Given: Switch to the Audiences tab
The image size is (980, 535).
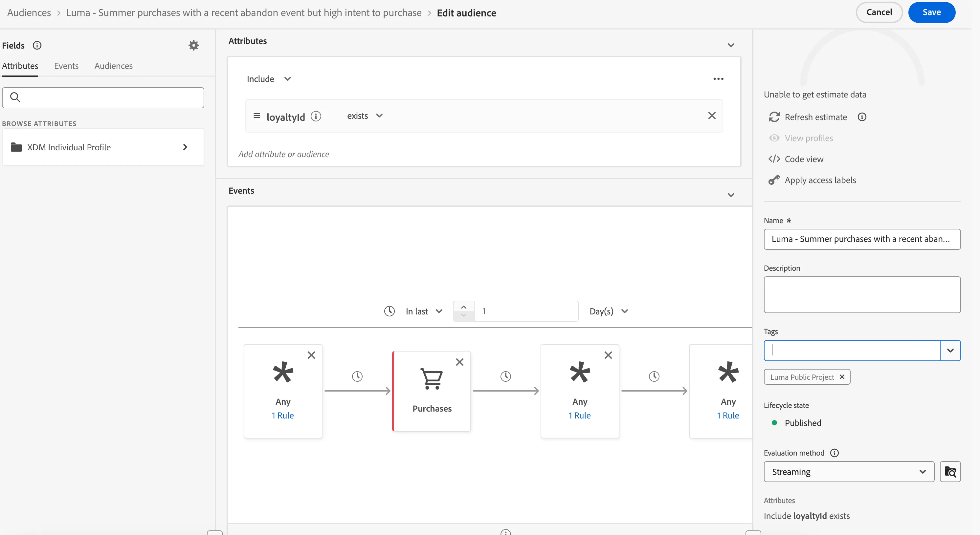Looking at the screenshot, I should [x=113, y=66].
